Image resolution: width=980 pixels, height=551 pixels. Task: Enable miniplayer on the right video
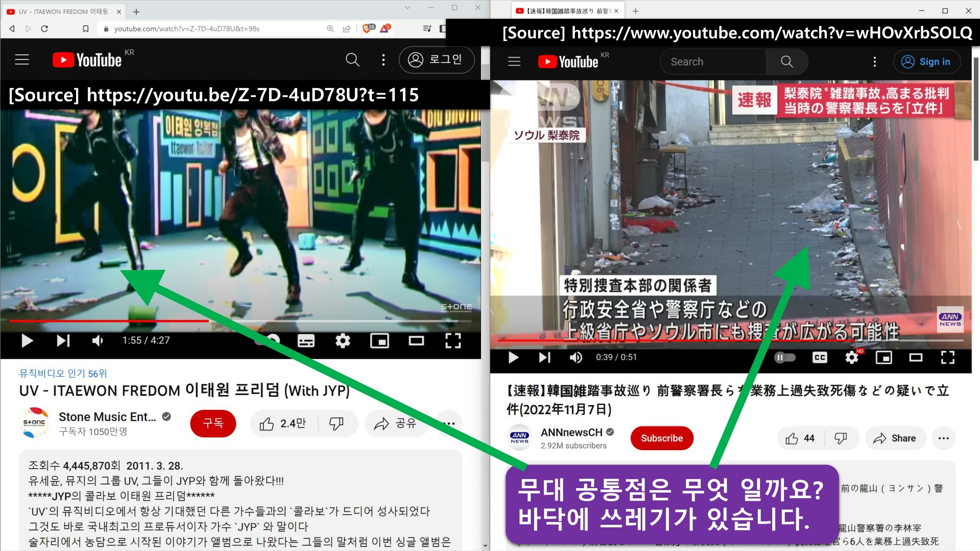coord(884,358)
